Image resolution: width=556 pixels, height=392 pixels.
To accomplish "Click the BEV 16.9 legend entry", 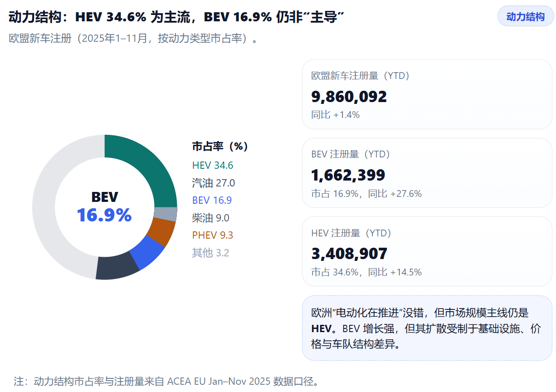I will (x=212, y=201).
